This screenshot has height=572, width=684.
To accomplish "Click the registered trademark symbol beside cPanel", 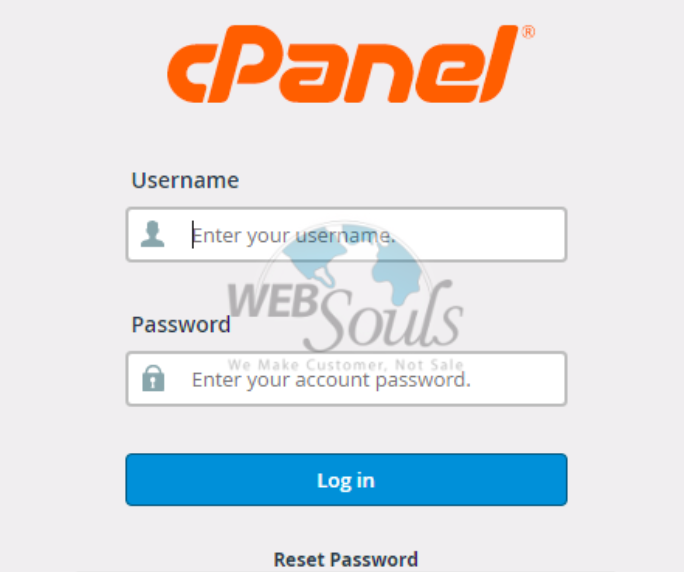I will pos(528,32).
